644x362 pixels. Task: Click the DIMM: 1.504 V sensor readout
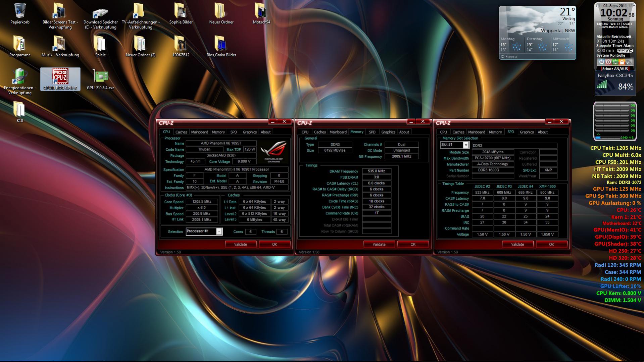[x=623, y=300]
